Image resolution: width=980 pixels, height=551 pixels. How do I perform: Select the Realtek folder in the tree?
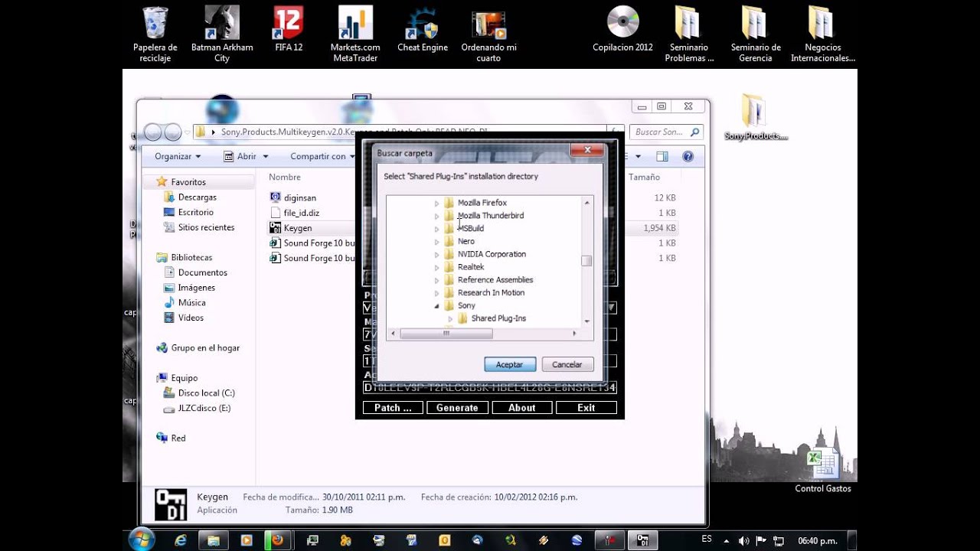pos(471,267)
